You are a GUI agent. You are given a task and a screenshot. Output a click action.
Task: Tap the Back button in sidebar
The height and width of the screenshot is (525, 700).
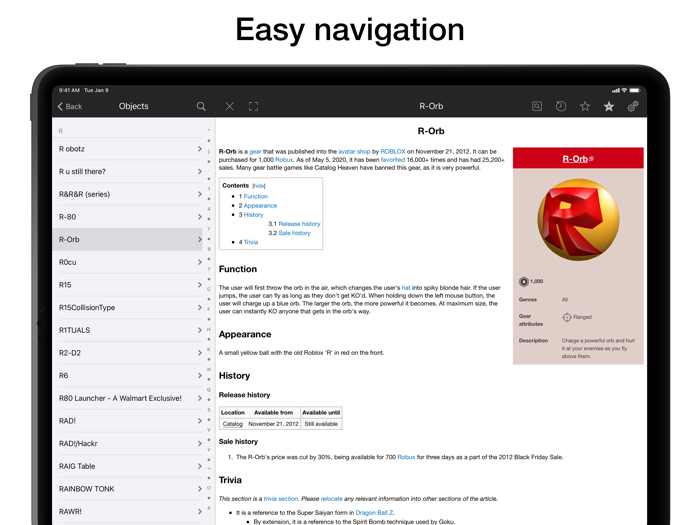pyautogui.click(x=70, y=106)
